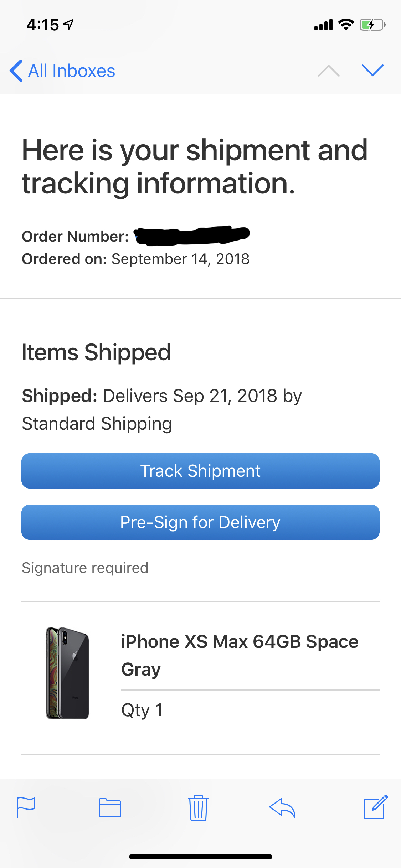
Task: Tap the Wi-Fi status icon
Action: pyautogui.click(x=346, y=25)
